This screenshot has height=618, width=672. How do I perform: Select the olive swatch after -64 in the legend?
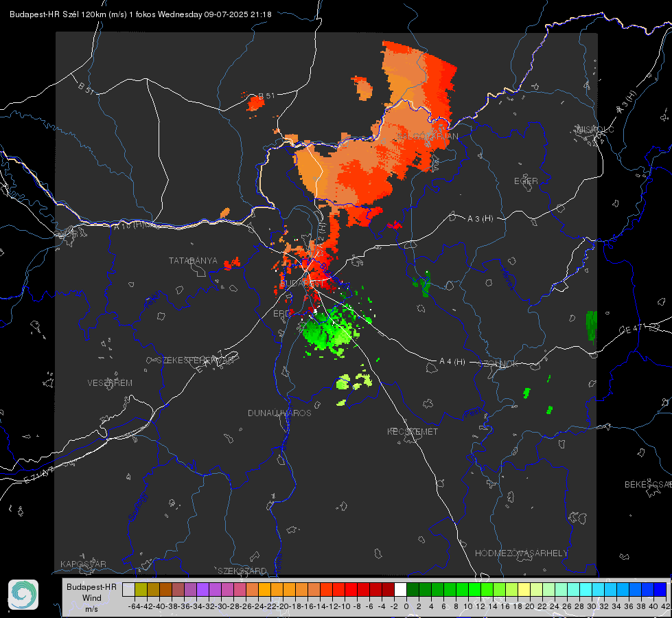[x=141, y=589]
